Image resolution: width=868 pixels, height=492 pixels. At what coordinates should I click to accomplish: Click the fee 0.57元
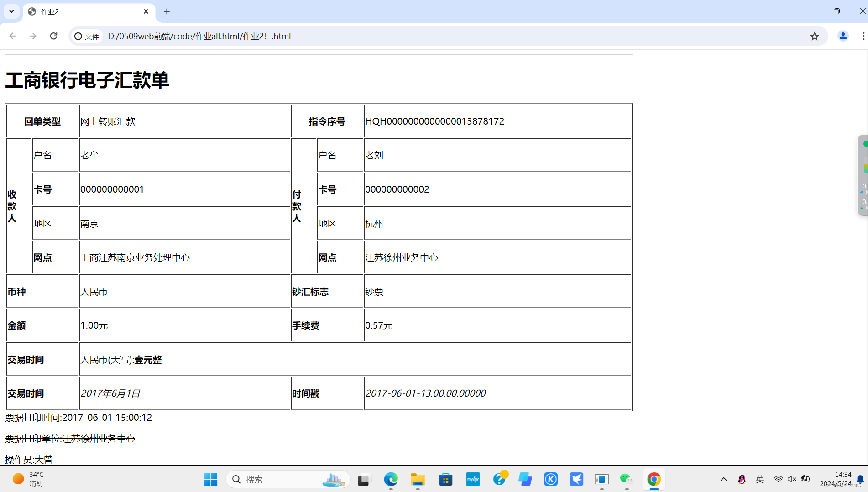pos(379,325)
